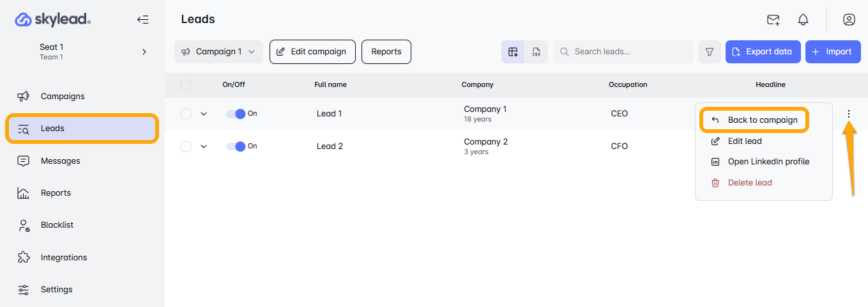Toggle Lead 1 on/off switch
The width and height of the screenshot is (868, 307).
[x=236, y=114]
